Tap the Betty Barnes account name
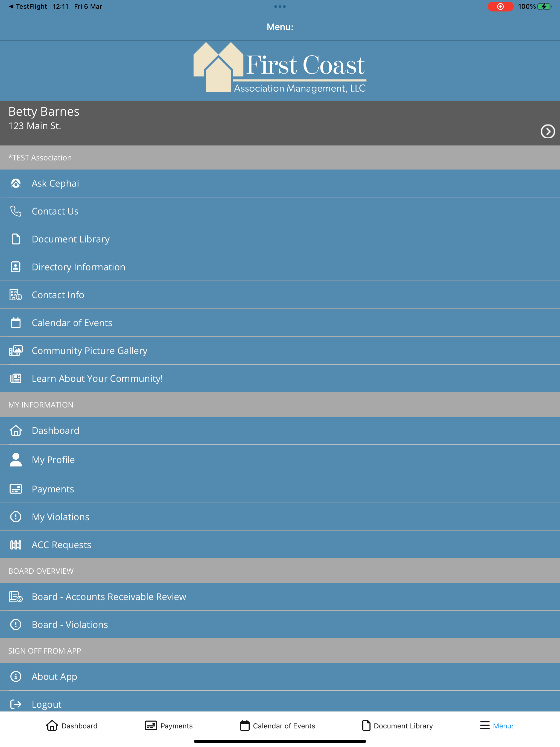Screen dimensions: 560x747 coord(44,112)
